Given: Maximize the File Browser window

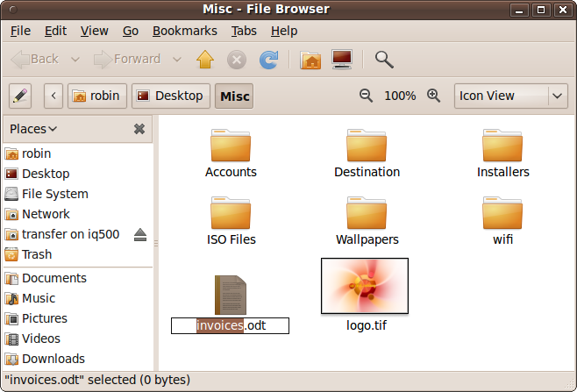Looking at the screenshot, I should pos(541,10).
